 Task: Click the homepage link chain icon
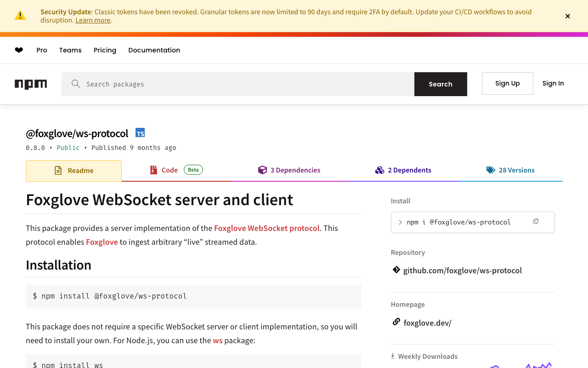[x=396, y=322]
